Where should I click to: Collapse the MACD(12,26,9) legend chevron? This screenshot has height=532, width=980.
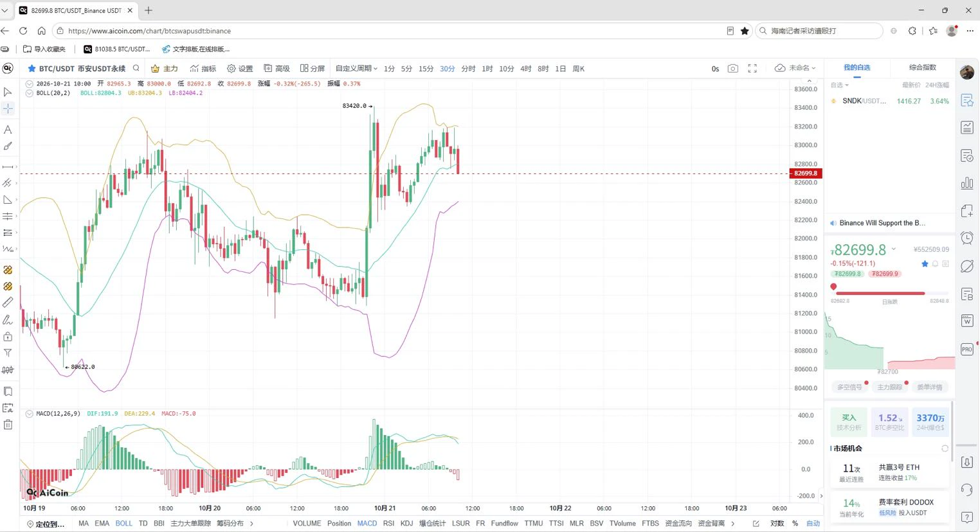[29, 414]
